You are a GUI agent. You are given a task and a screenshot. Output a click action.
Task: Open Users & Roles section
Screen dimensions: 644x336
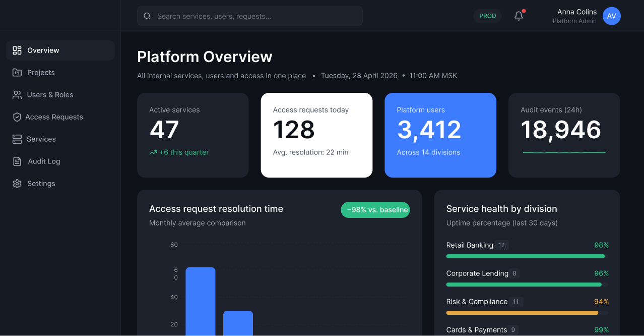coord(60,95)
